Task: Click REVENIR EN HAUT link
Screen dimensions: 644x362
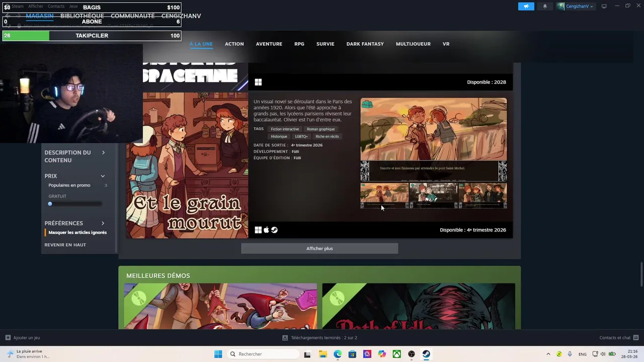Action: [65, 245]
